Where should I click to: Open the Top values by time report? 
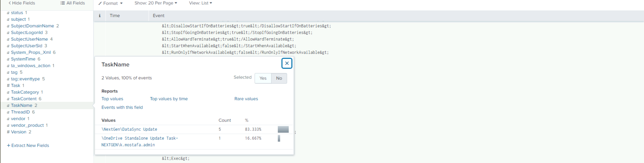pyautogui.click(x=169, y=99)
